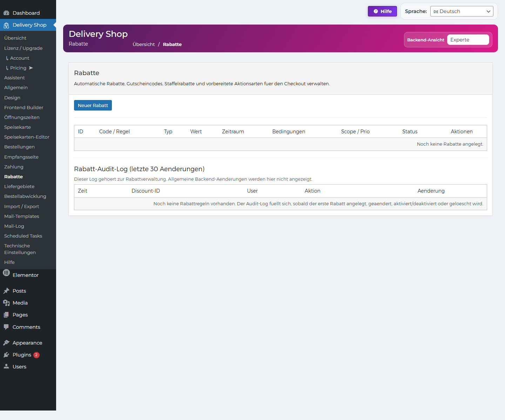Click the Zeitraum column header
Image resolution: width=505 pixels, height=420 pixels.
click(233, 132)
